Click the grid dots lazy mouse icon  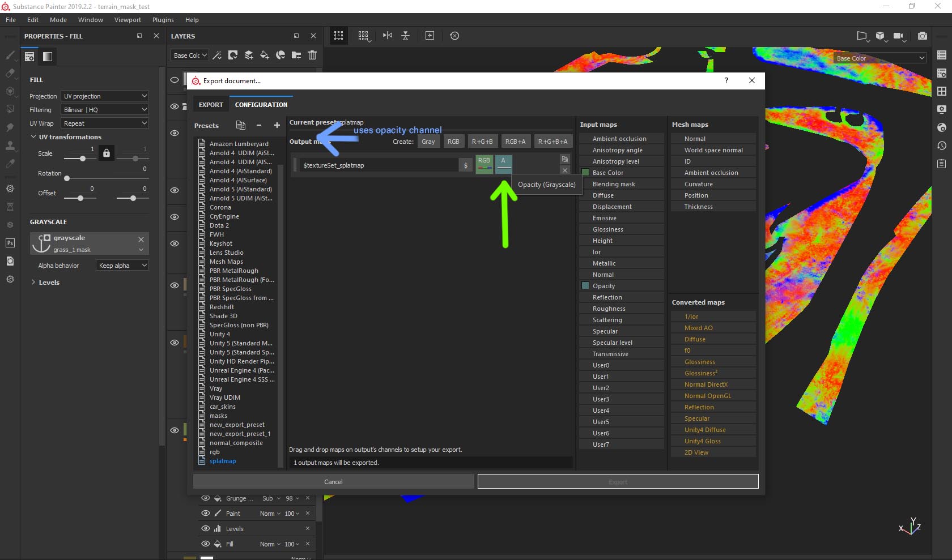pyautogui.click(x=363, y=36)
